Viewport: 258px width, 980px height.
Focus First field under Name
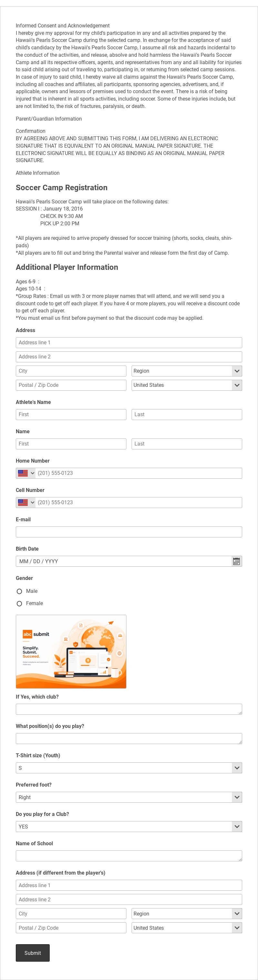coord(71,444)
